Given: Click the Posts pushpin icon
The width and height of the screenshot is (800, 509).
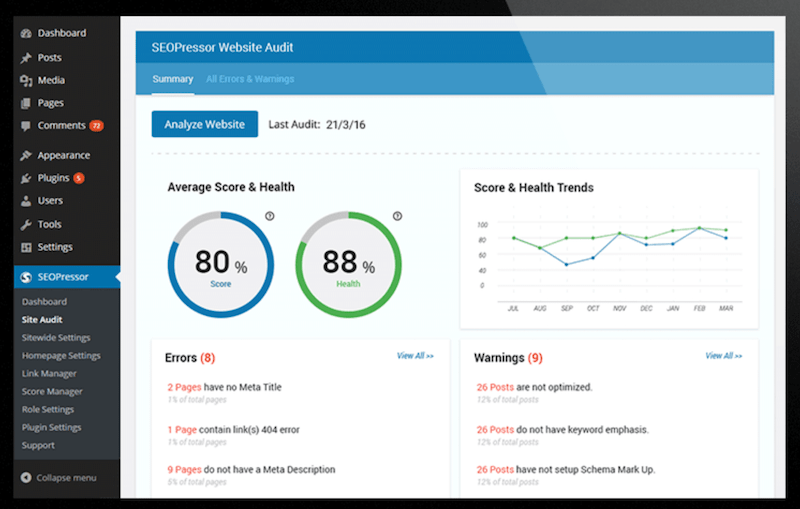Looking at the screenshot, I should click(26, 58).
